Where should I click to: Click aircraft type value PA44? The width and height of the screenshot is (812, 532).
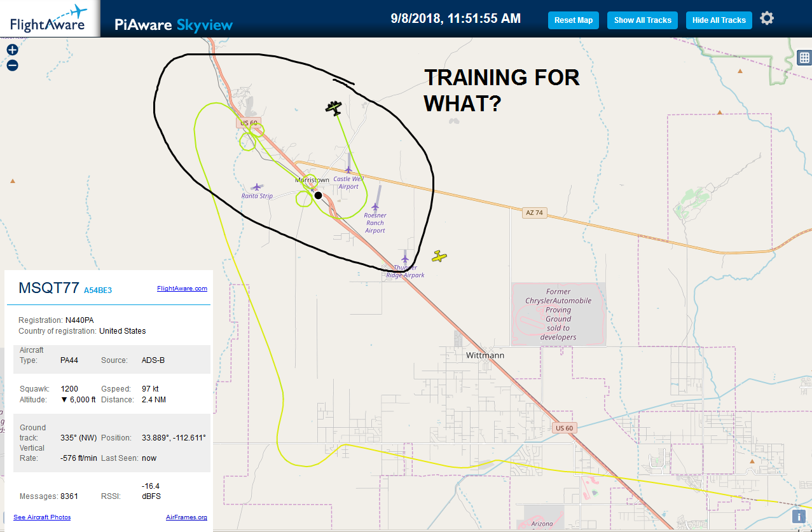click(69, 360)
